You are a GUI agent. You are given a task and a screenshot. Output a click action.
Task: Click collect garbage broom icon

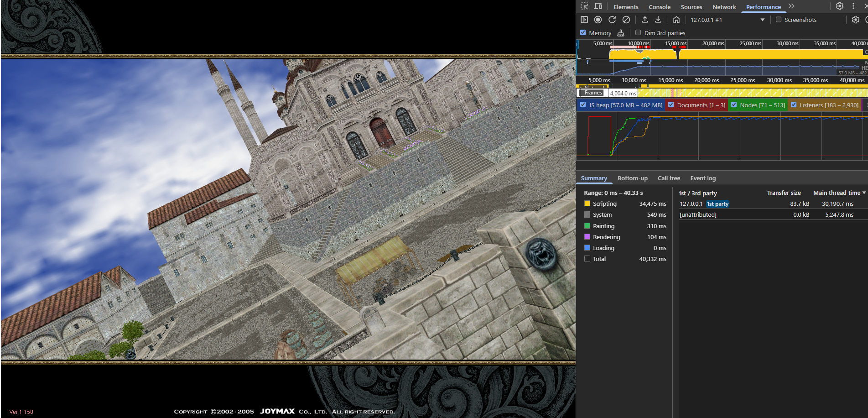[621, 33]
